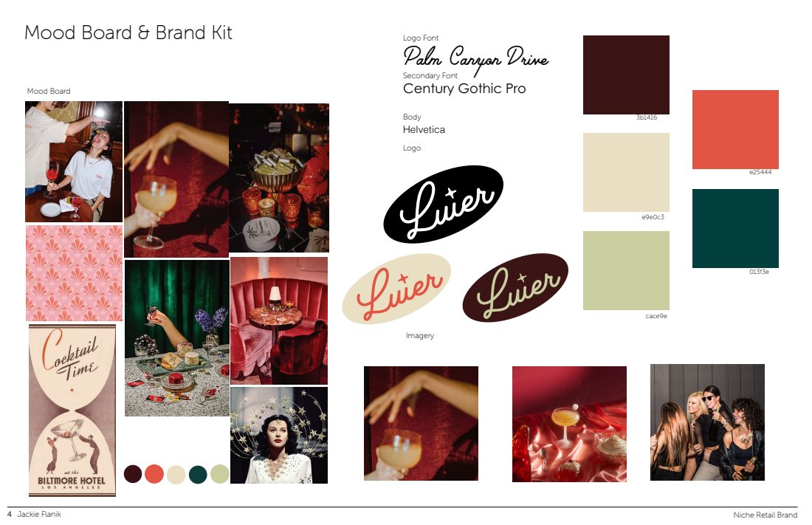The height and width of the screenshot is (525, 812).
Task: Click the Palm Canyon Drive font sample
Action: 475,58
